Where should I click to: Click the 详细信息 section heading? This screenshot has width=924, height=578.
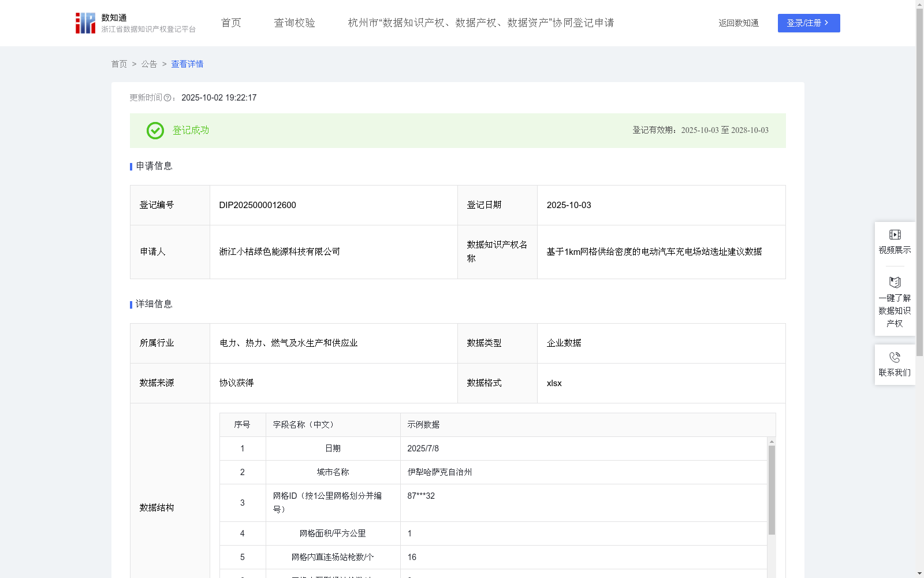coord(154,305)
